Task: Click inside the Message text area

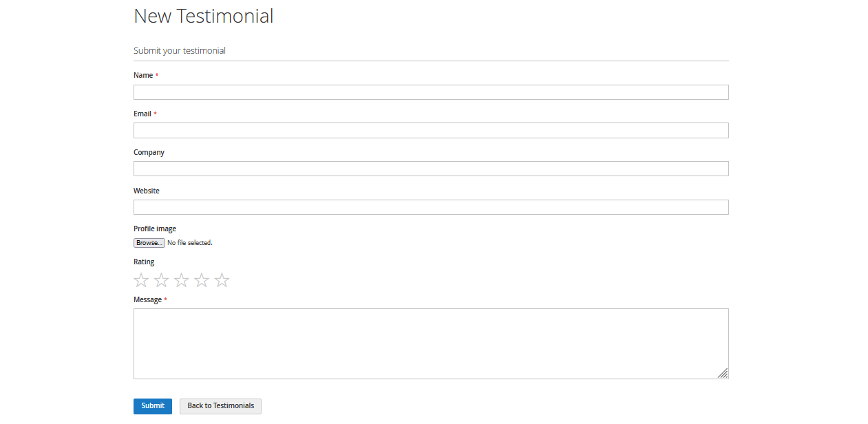Action: (431, 343)
